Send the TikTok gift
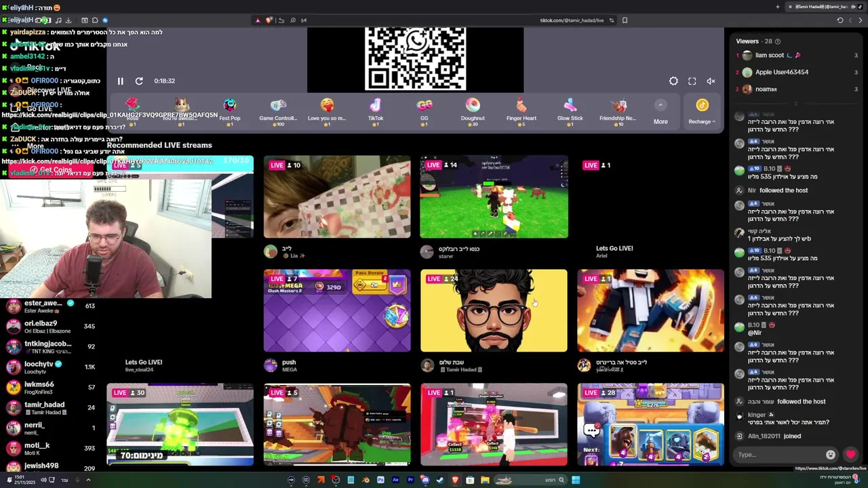 tap(376, 112)
